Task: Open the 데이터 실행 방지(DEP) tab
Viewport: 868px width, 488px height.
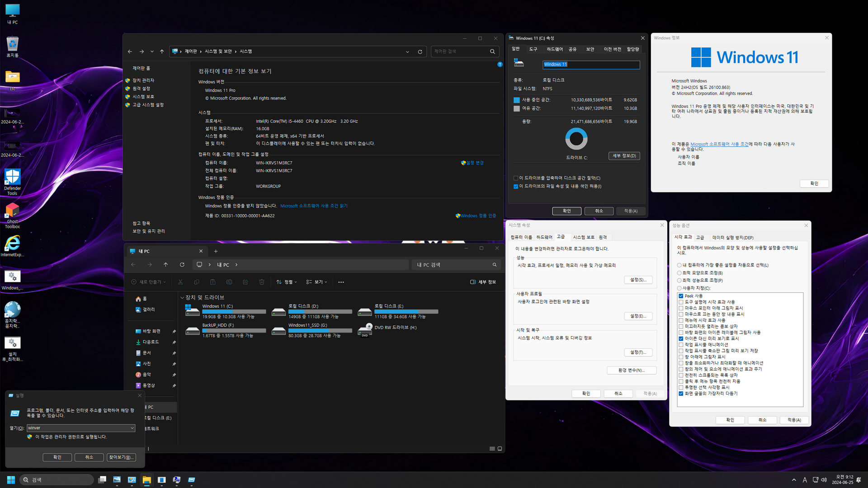Action: click(x=733, y=238)
